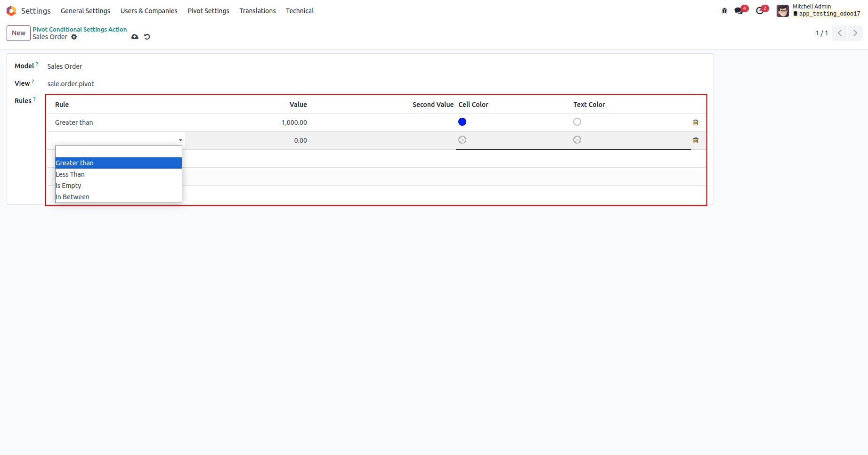The height and width of the screenshot is (455, 868).
Task: Click the Sales Order Model field
Action: pyautogui.click(x=65, y=66)
